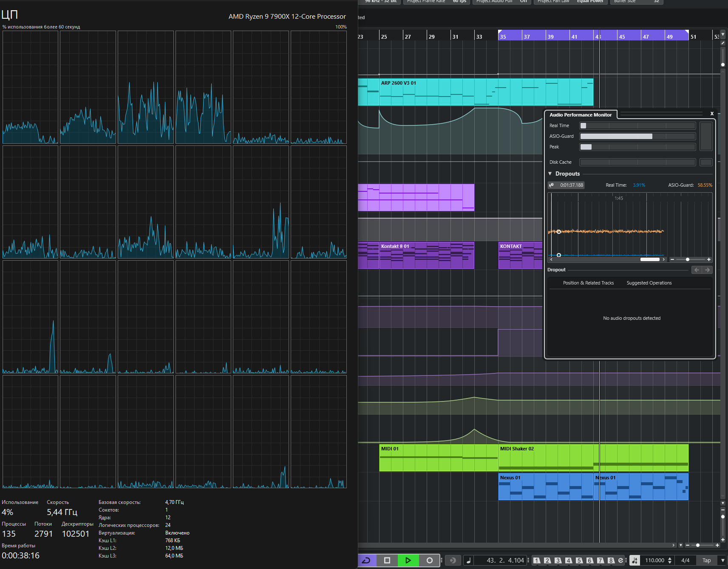Image resolution: width=728 pixels, height=569 pixels.
Task: Collapse the Dropouts section
Action: pos(550,174)
